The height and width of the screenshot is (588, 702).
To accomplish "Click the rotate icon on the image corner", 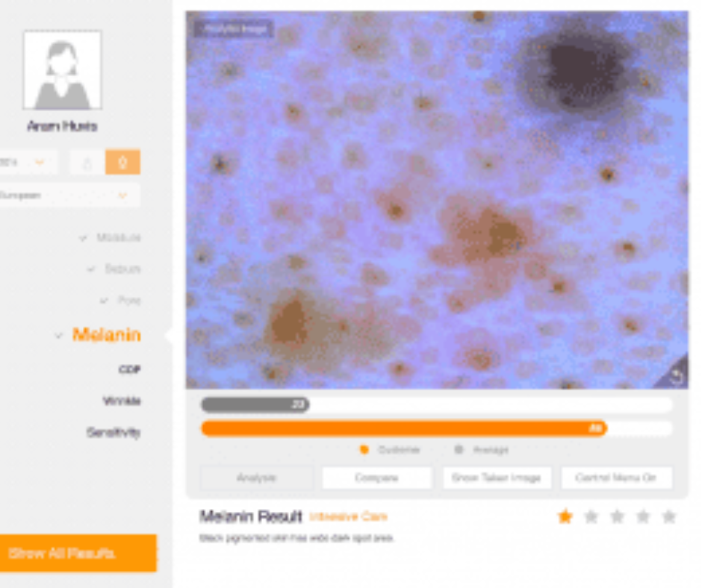I will pyautogui.click(x=676, y=376).
